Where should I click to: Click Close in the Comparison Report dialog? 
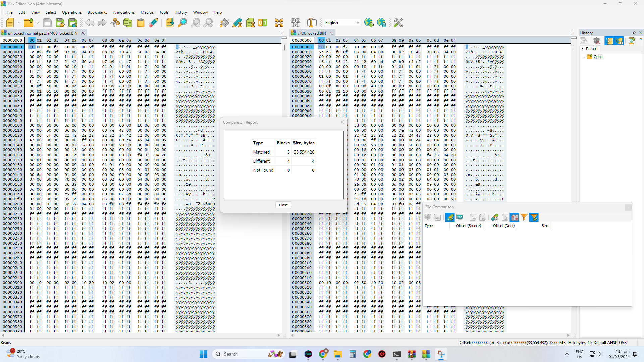click(x=283, y=205)
